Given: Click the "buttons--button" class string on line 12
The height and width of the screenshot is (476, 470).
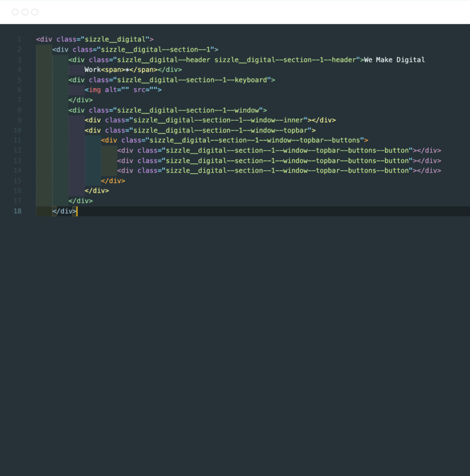Looking at the screenshot, I should click(x=287, y=151).
